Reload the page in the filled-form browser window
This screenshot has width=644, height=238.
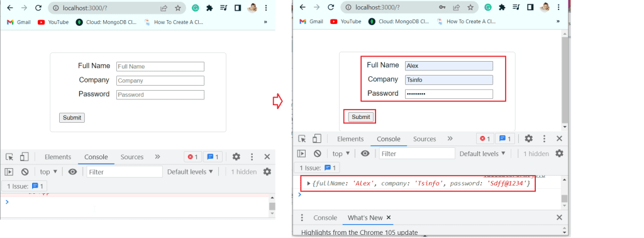tap(331, 8)
